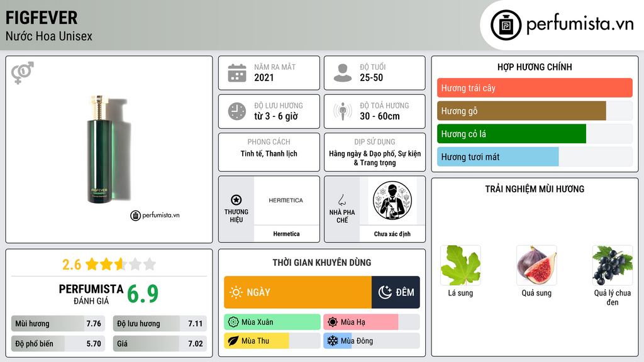Click the spring flower icon

click(x=233, y=322)
